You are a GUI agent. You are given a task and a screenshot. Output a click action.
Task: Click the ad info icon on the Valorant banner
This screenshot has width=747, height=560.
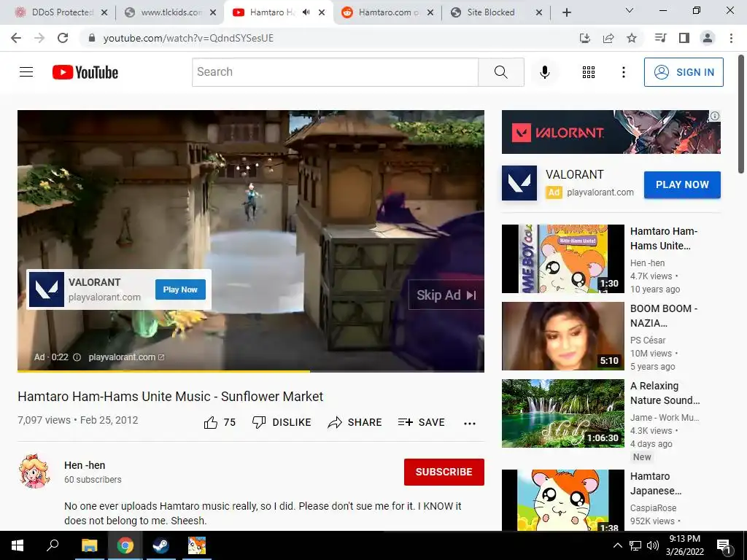715,116
